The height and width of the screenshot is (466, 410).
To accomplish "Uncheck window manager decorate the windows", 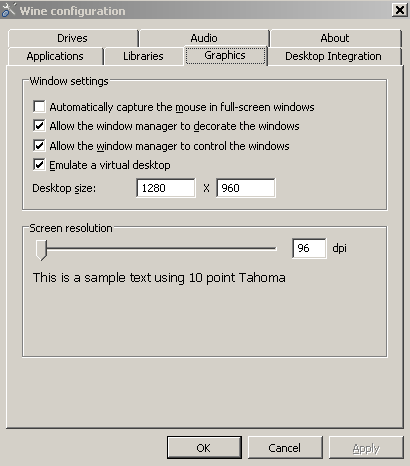I will 39,126.
